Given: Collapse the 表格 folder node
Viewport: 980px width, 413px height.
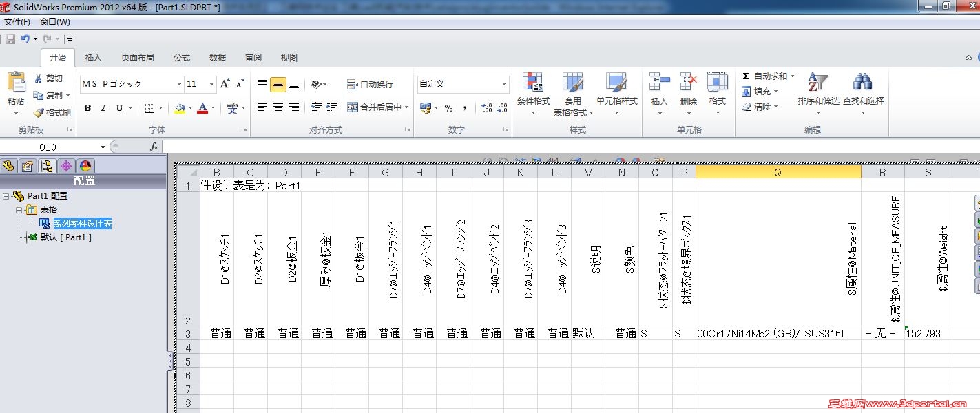Looking at the screenshot, I should coord(20,210).
